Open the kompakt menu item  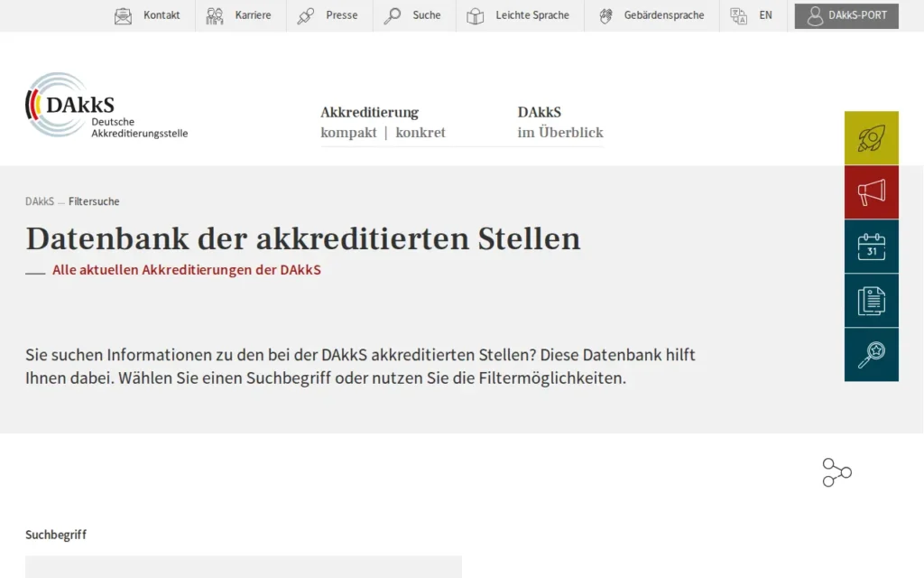tap(348, 133)
